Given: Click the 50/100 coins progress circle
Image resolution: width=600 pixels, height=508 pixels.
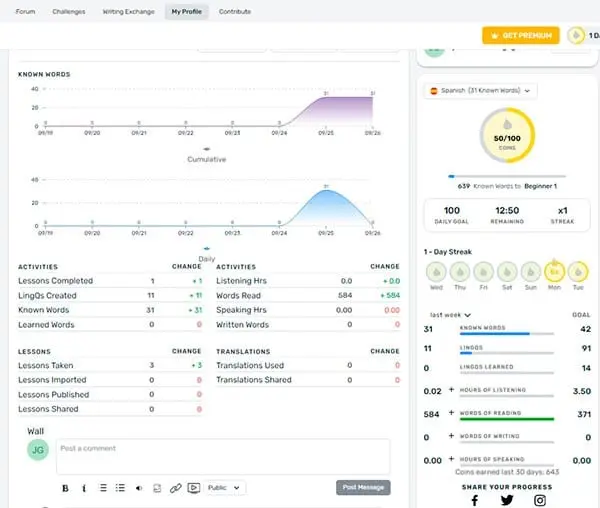Looking at the screenshot, I should click(x=507, y=135).
